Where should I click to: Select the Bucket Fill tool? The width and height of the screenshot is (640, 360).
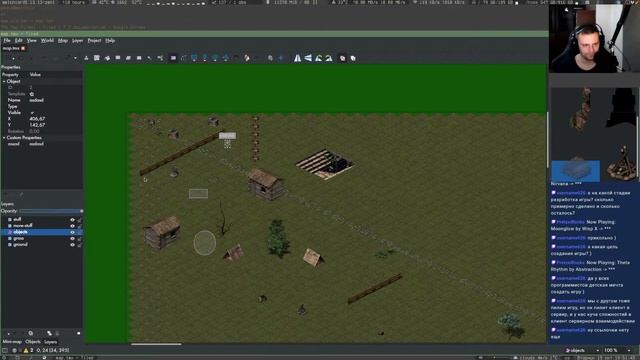click(107, 58)
